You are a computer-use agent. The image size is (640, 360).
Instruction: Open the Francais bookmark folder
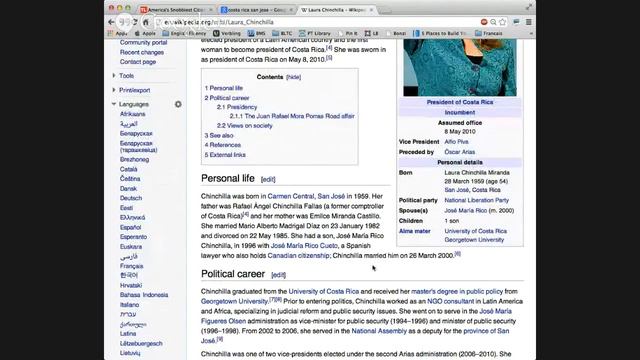pyautogui.click(x=489, y=33)
